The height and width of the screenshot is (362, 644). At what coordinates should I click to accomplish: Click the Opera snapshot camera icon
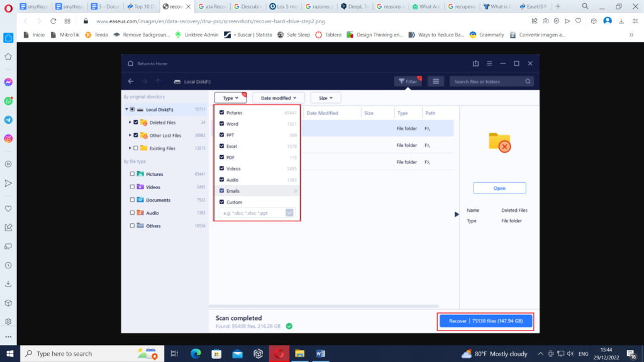click(545, 21)
